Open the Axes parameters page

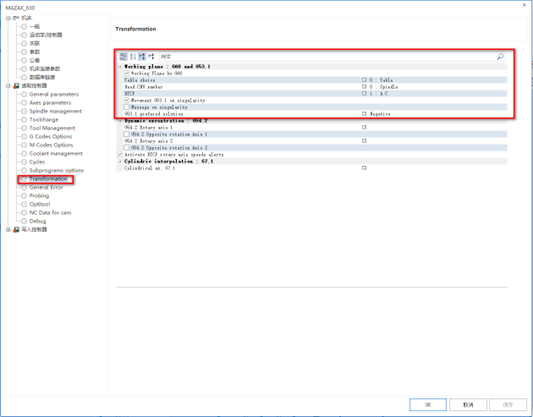[50, 103]
